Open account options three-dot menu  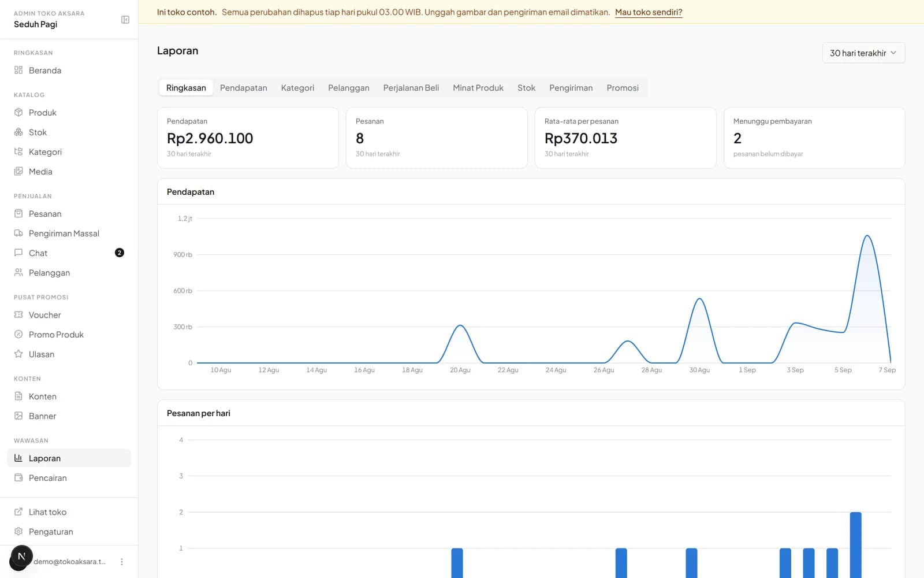click(x=122, y=562)
